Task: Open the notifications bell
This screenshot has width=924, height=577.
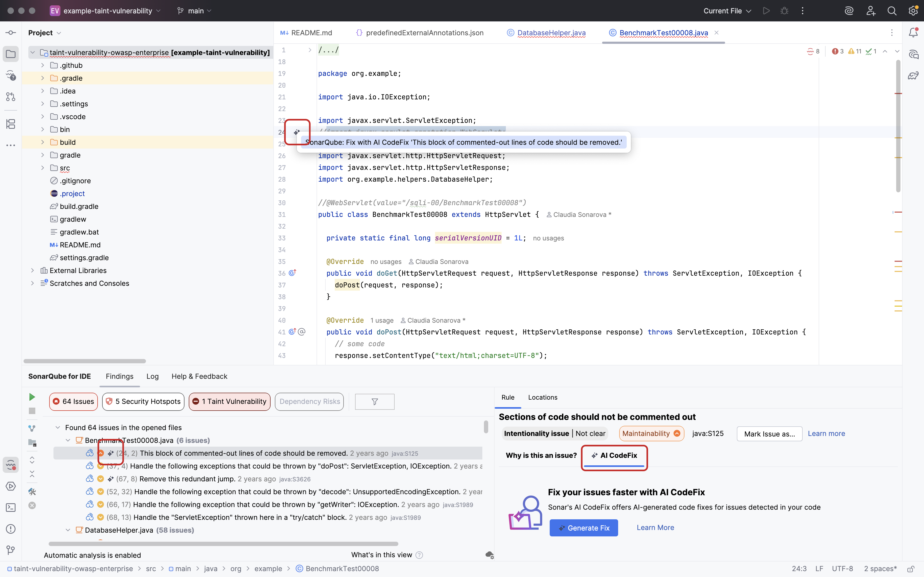Action: 914,32
